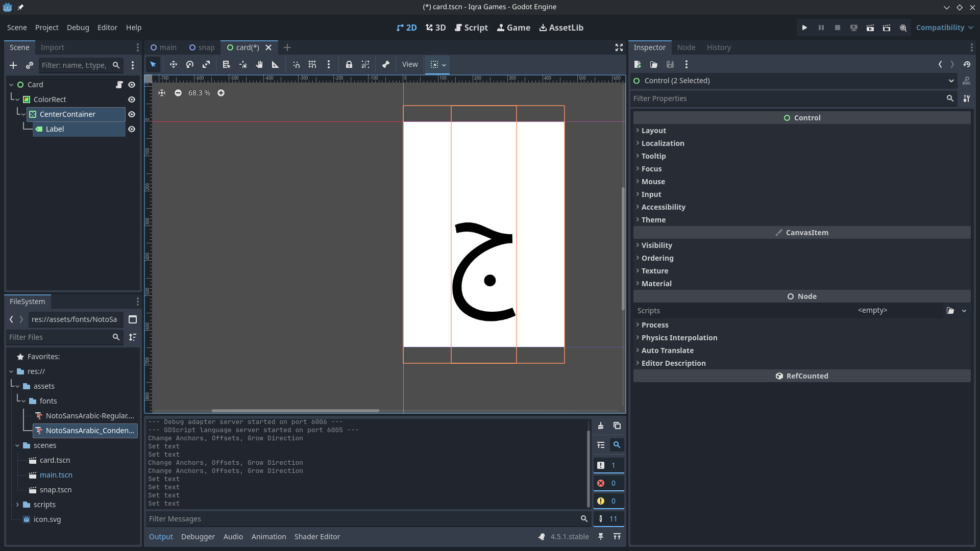Toggle visibility of the Label node
This screenshot has width=980, height=551.
(x=132, y=129)
